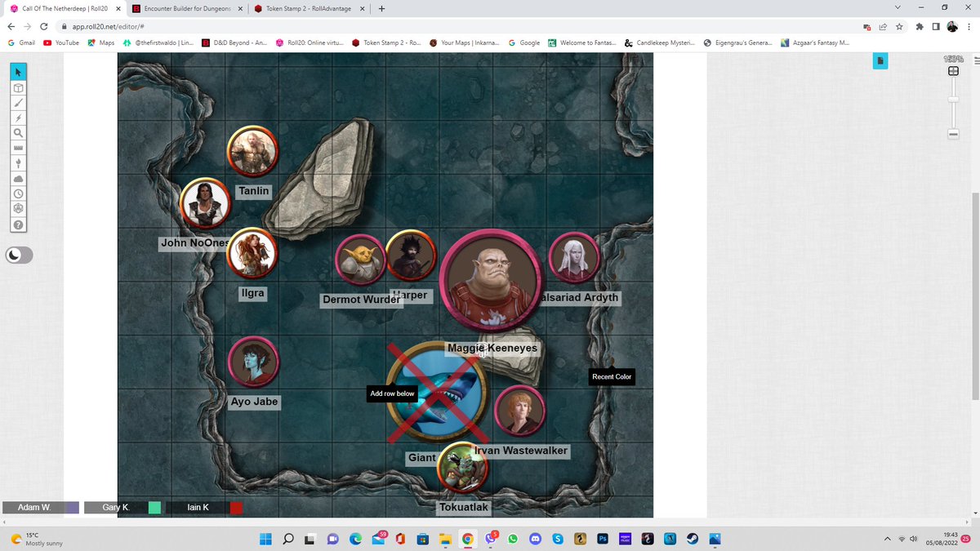This screenshot has width=980, height=551.
Task: Open the Help question mark tool
Action: tap(18, 224)
